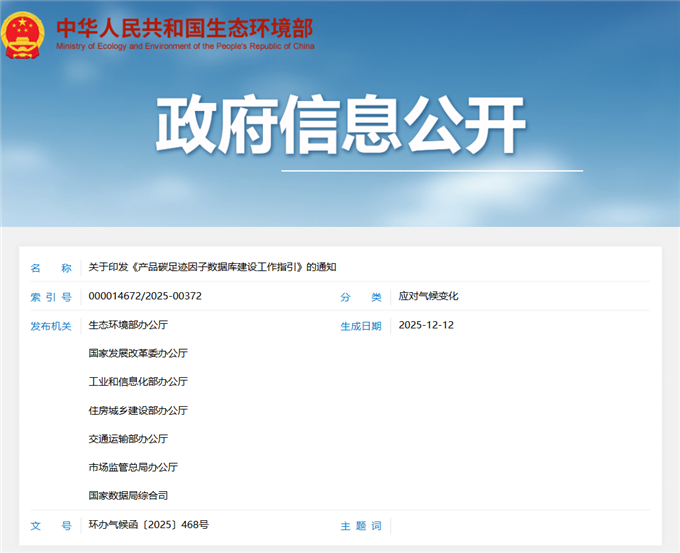This screenshot has height=553, width=680.
Task: Click 交通运输部办公厅 in agency list
Action: coord(128,438)
